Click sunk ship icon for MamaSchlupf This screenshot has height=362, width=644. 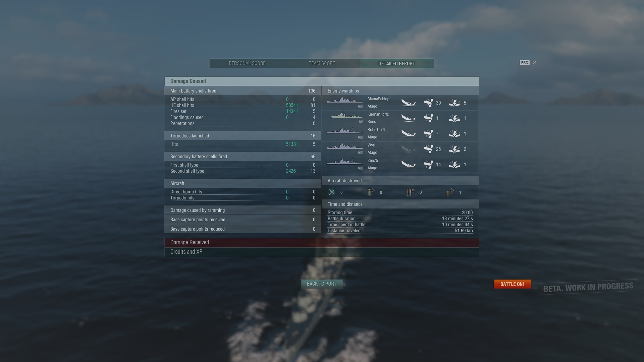(409, 103)
